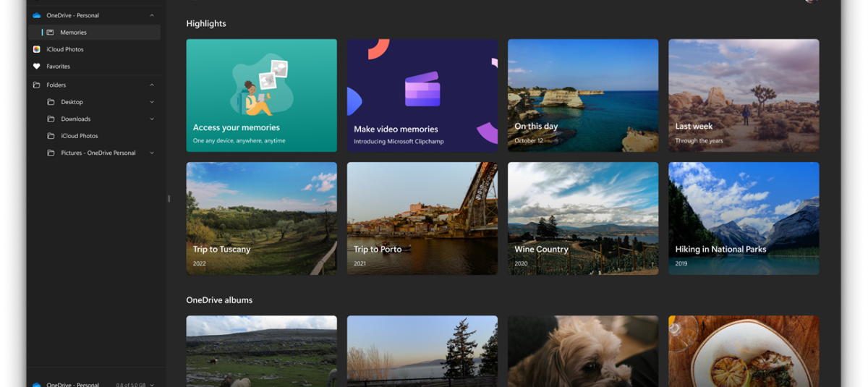Click the Downloads folder icon
The width and height of the screenshot is (868, 387).
(x=51, y=119)
